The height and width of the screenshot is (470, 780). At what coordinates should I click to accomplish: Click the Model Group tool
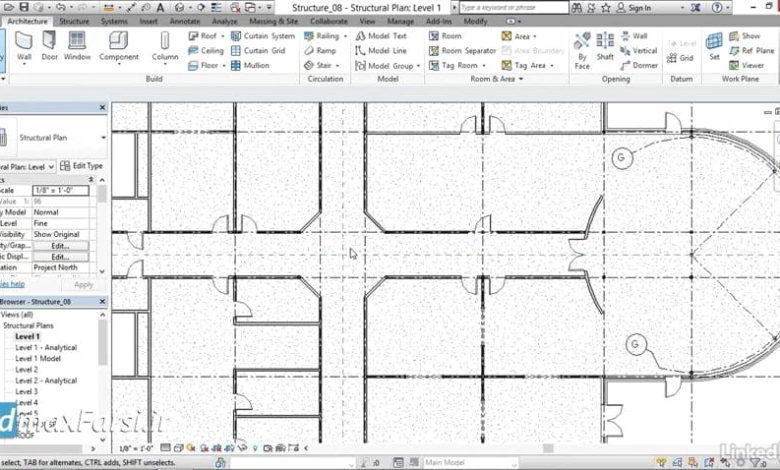385,66
